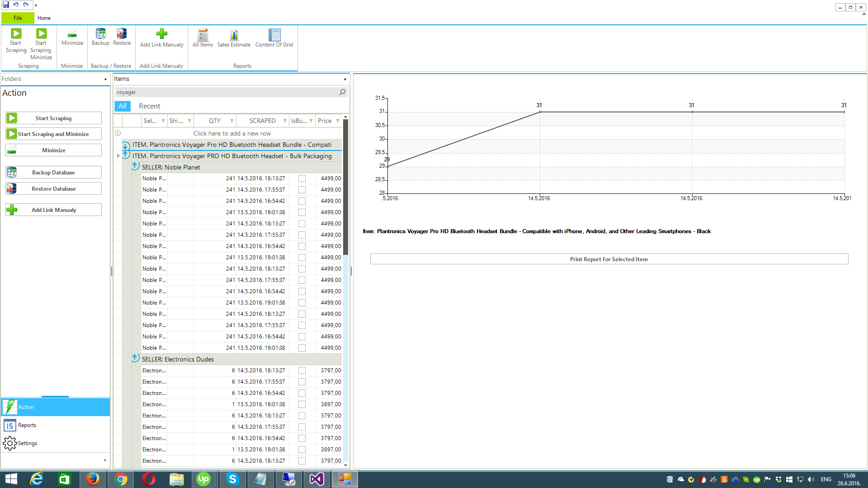The image size is (868, 488).
Task: Select the Action navigation pane
Action: pyautogui.click(x=55, y=407)
